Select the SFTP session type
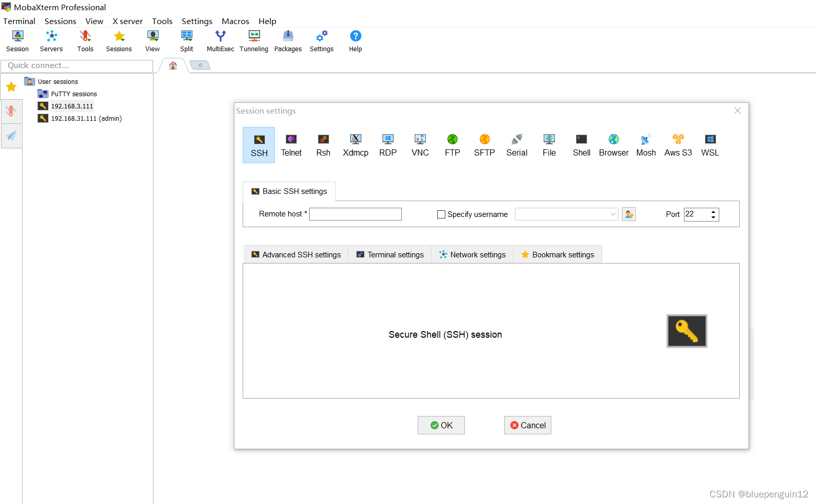Screen dimensions: 816x504 pyautogui.click(x=485, y=145)
